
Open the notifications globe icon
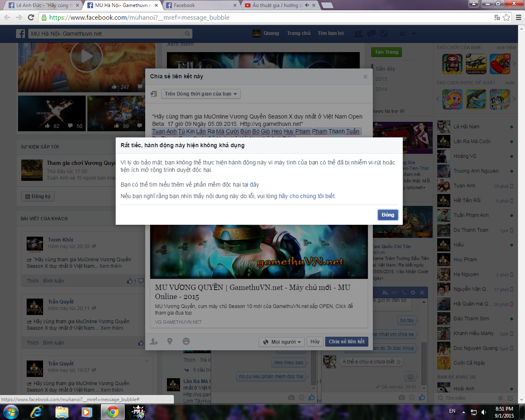pos(384,34)
